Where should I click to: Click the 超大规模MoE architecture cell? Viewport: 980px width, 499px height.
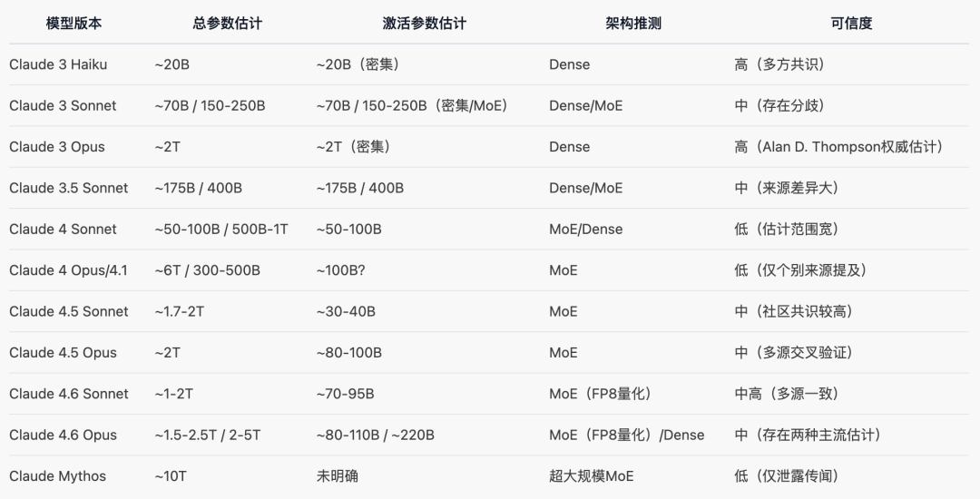pyautogui.click(x=592, y=476)
